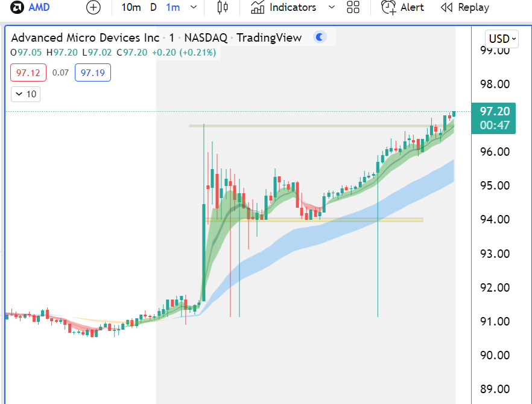Viewport: 532px width, 404px height.
Task: Buy at the ask price 97.19
Action: 92,72
